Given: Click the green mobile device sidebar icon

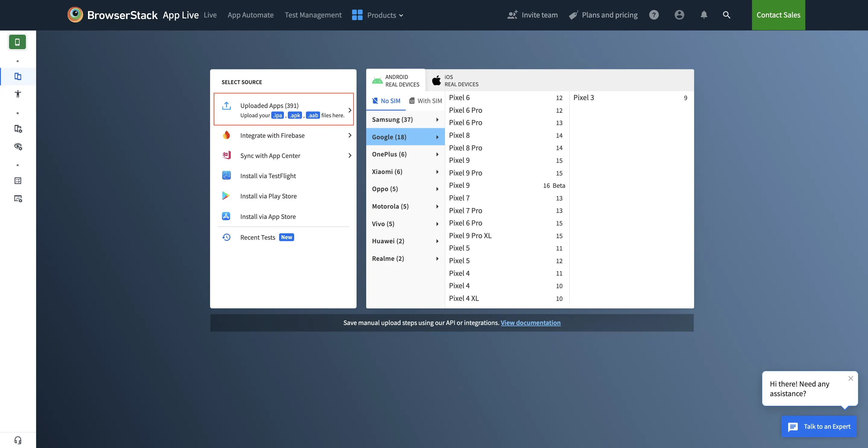Looking at the screenshot, I should click(x=17, y=42).
